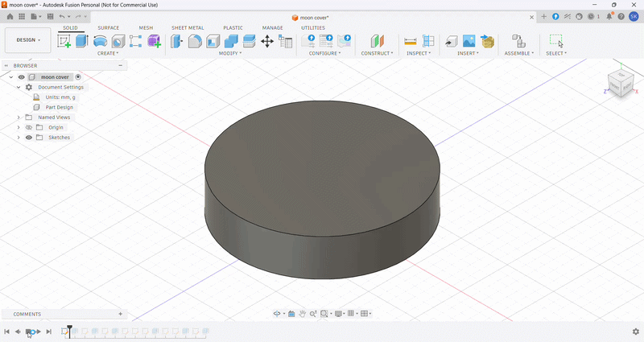Switch to the MESH tab

point(146,28)
